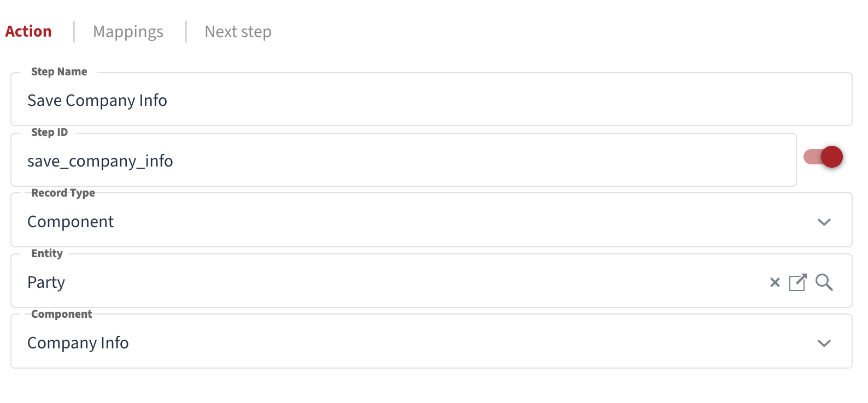
Task: Select the Save Company Info text
Action: tap(97, 100)
